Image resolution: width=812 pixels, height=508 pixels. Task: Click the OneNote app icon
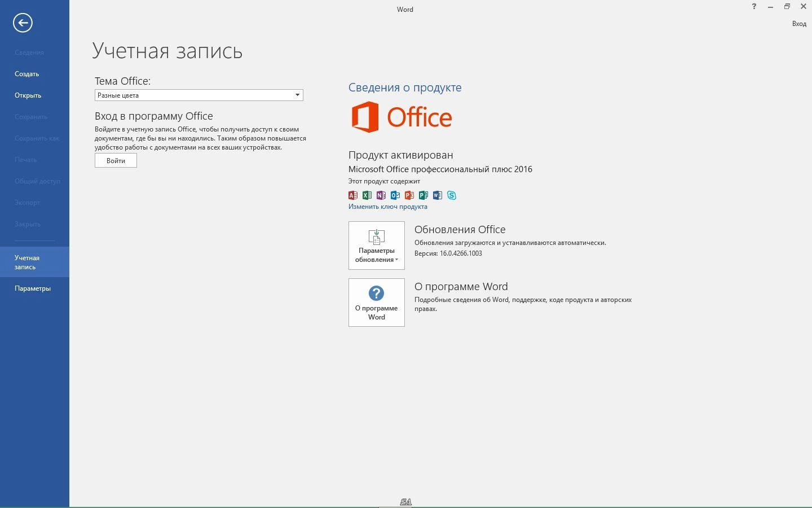click(381, 195)
